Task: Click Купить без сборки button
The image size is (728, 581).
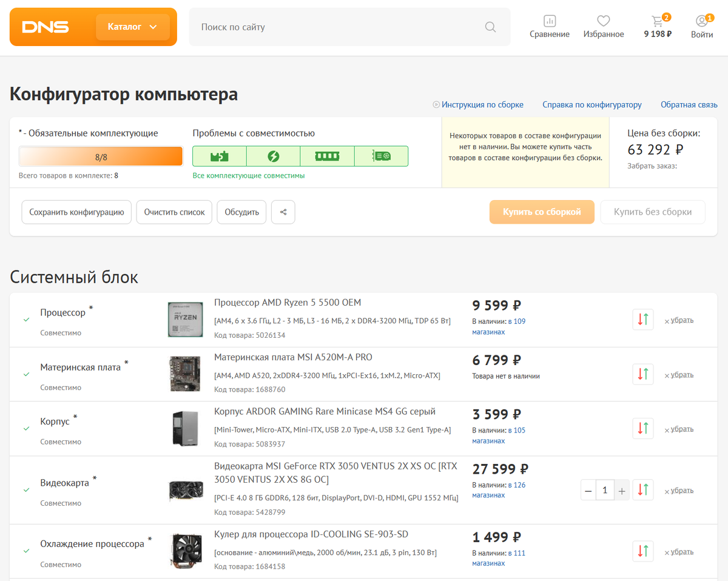Action: pos(653,212)
